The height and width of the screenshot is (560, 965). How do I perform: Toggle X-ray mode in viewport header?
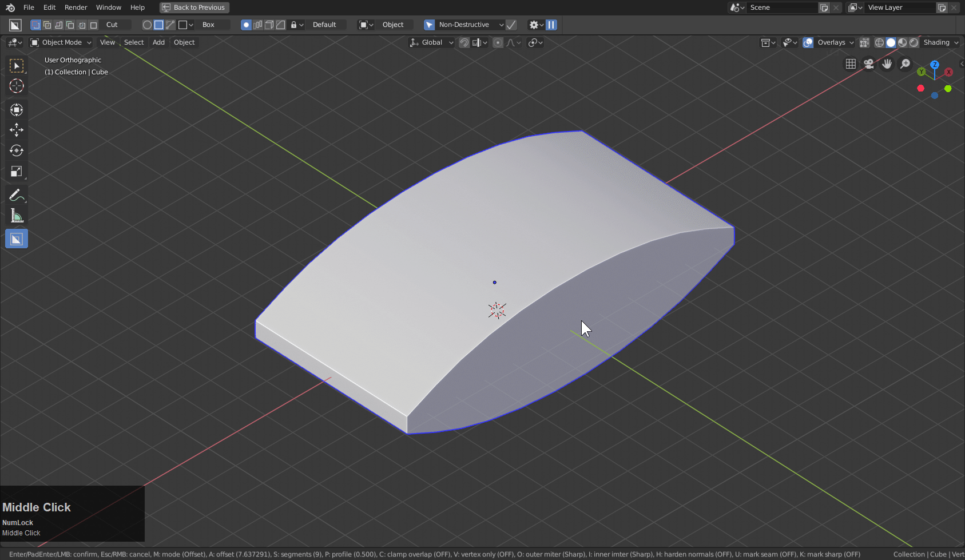(x=864, y=42)
